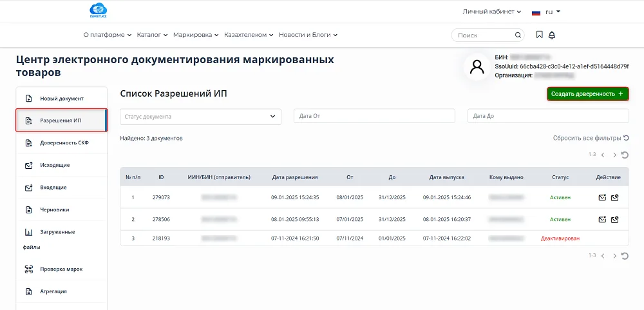
Task: Click the ISMET.KZ cloud logo
Action: point(98,11)
